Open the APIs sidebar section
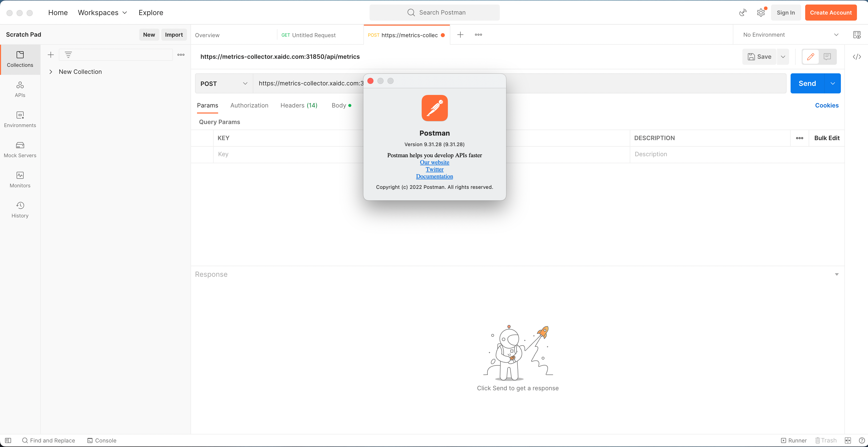 (20, 89)
